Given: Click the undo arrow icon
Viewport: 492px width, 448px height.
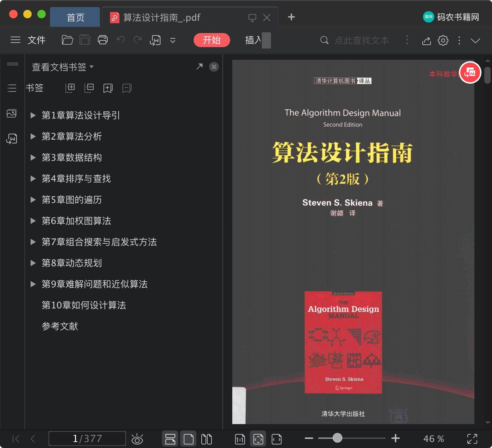Looking at the screenshot, I should (x=121, y=40).
